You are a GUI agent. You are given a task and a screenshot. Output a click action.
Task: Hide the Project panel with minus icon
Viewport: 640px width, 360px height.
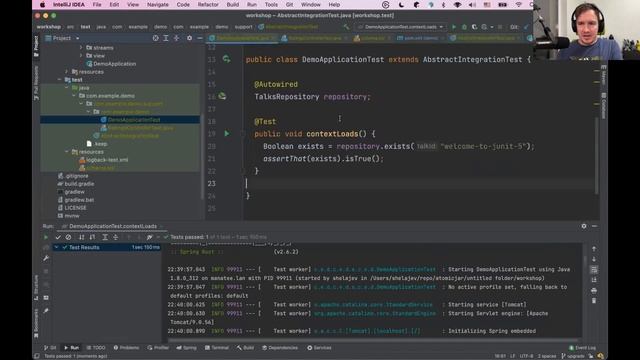(x=200, y=38)
